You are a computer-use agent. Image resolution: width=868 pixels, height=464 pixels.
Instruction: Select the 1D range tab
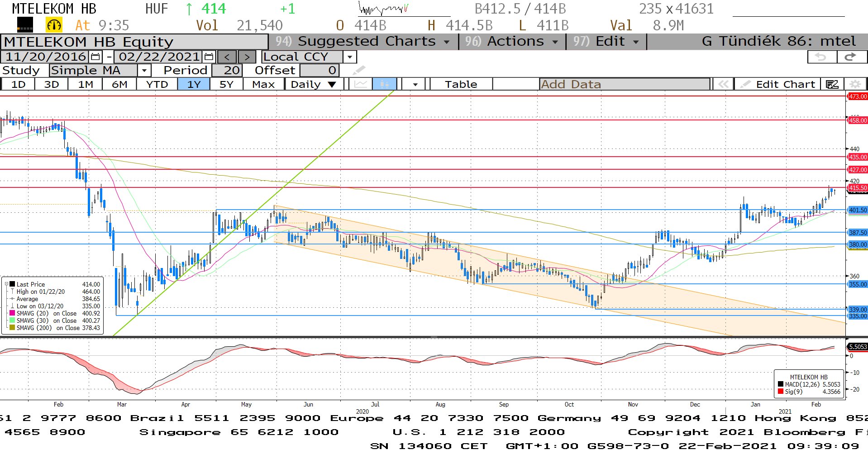pos(18,84)
